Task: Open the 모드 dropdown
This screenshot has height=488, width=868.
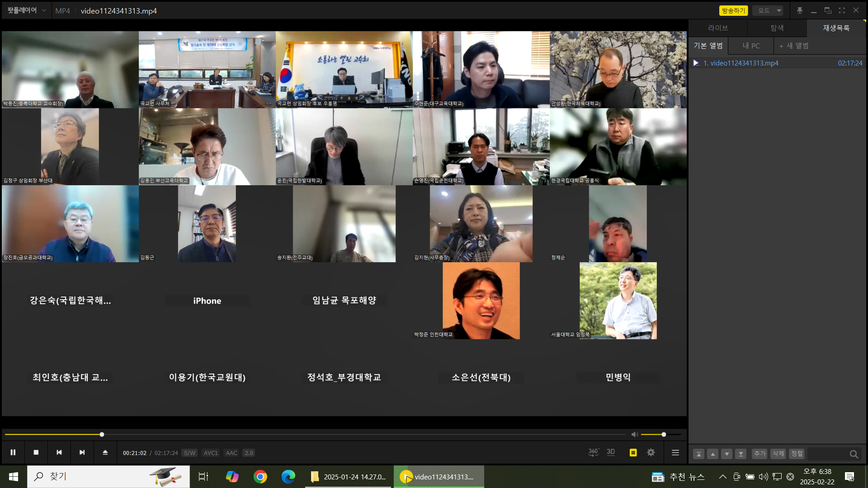Action: [768, 10]
